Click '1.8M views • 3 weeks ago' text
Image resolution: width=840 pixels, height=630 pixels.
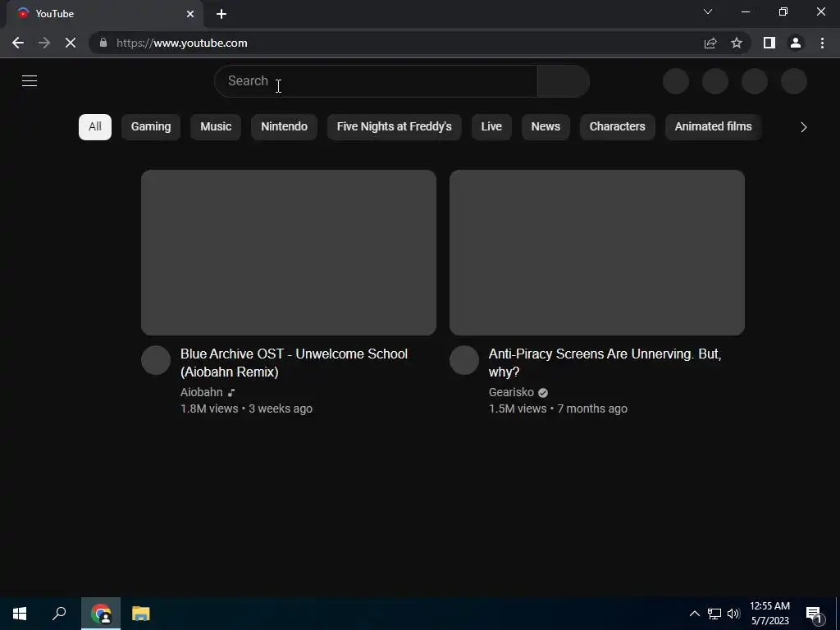246,409
